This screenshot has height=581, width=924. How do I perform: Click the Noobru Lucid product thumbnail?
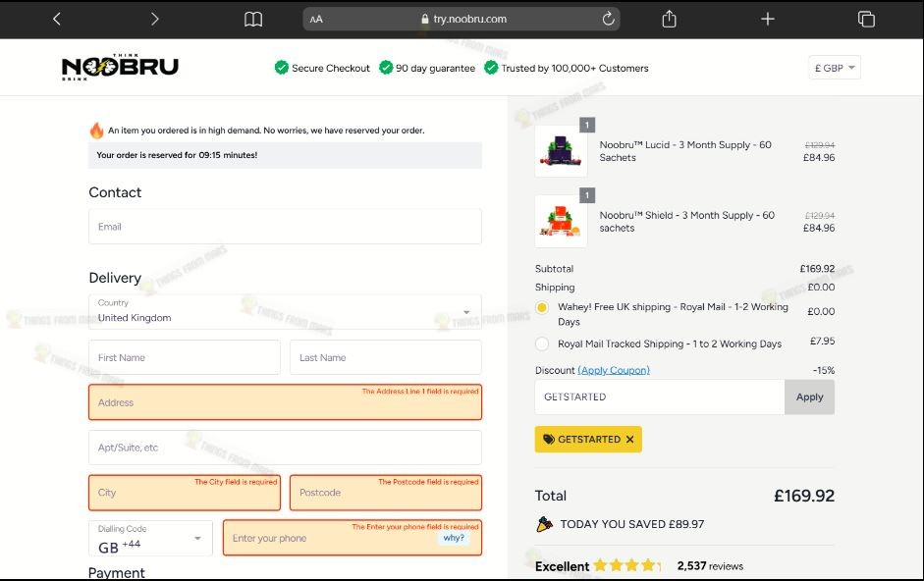[561, 151]
